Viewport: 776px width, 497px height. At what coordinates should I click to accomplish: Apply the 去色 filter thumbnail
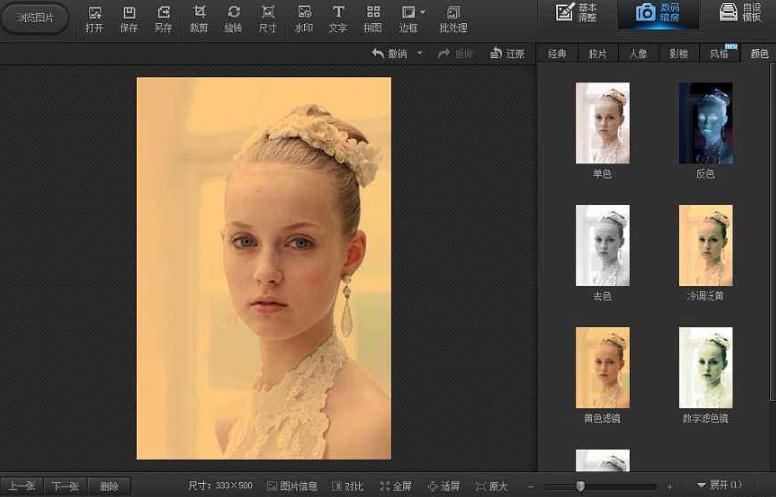603,245
